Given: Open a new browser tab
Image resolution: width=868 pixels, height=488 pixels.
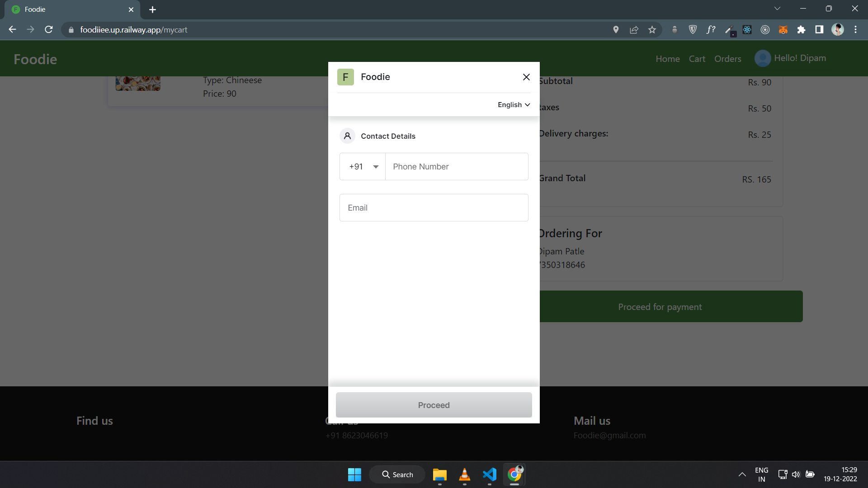Looking at the screenshot, I should pos(152,9).
